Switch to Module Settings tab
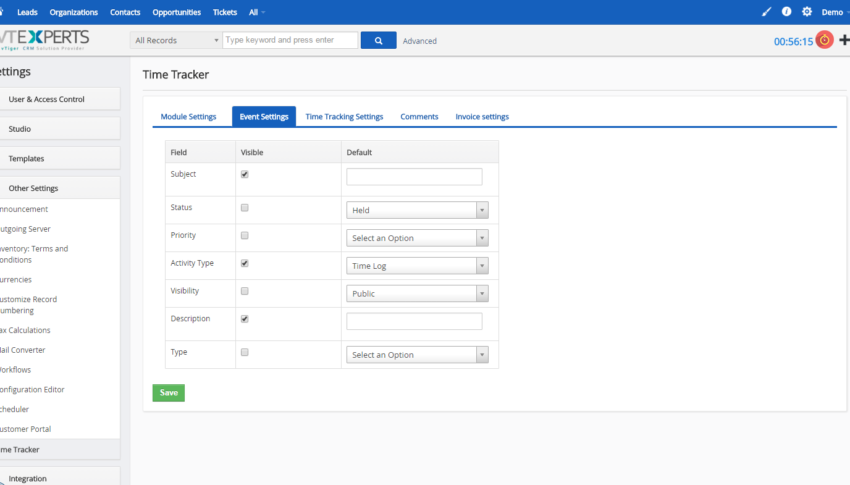Image resolution: width=850 pixels, height=485 pixels. pyautogui.click(x=188, y=117)
